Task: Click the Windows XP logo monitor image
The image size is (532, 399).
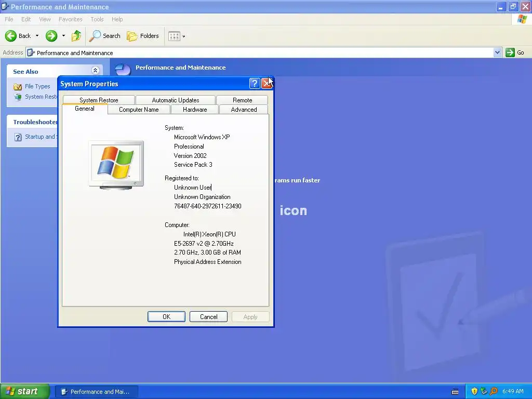Action: tap(116, 165)
